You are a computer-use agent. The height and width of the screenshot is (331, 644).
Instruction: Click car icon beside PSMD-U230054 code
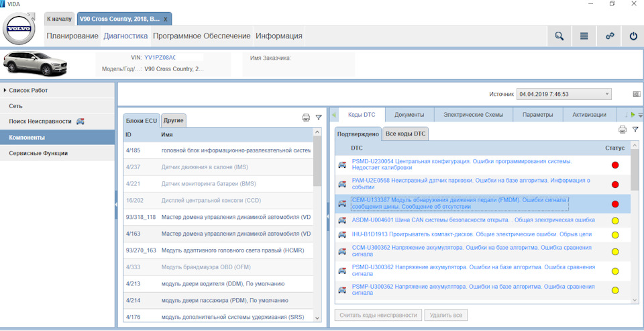pyautogui.click(x=342, y=165)
